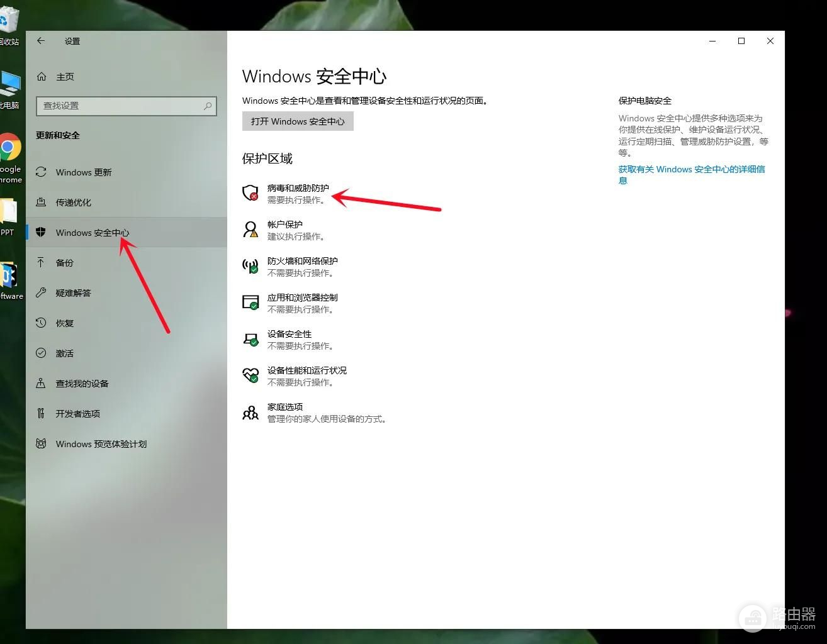Click the family options people icon
The width and height of the screenshot is (827, 644).
coord(250,413)
